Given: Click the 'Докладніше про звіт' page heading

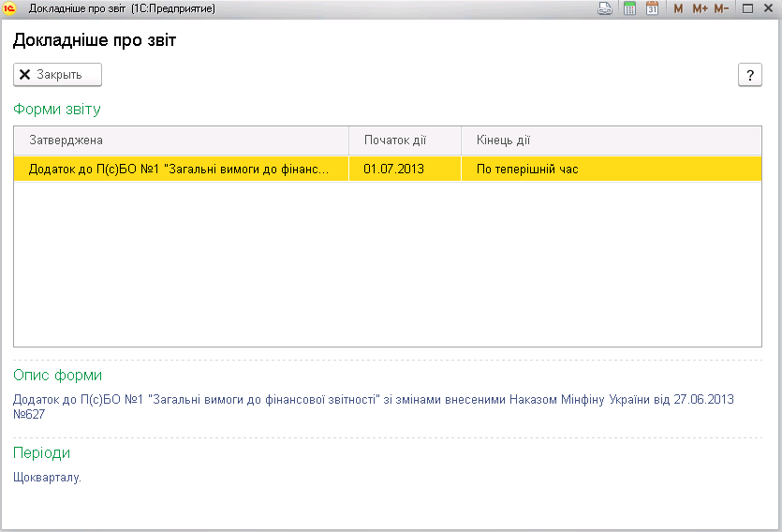Looking at the screenshot, I should 95,40.
